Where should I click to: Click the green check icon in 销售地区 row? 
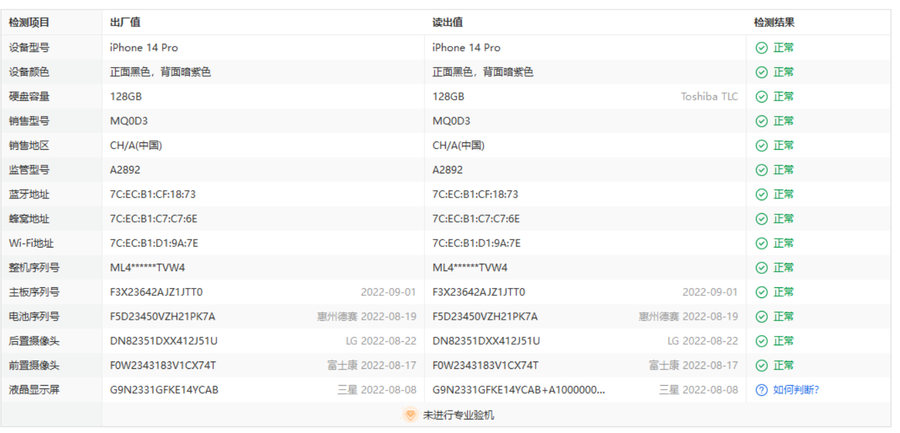point(761,145)
